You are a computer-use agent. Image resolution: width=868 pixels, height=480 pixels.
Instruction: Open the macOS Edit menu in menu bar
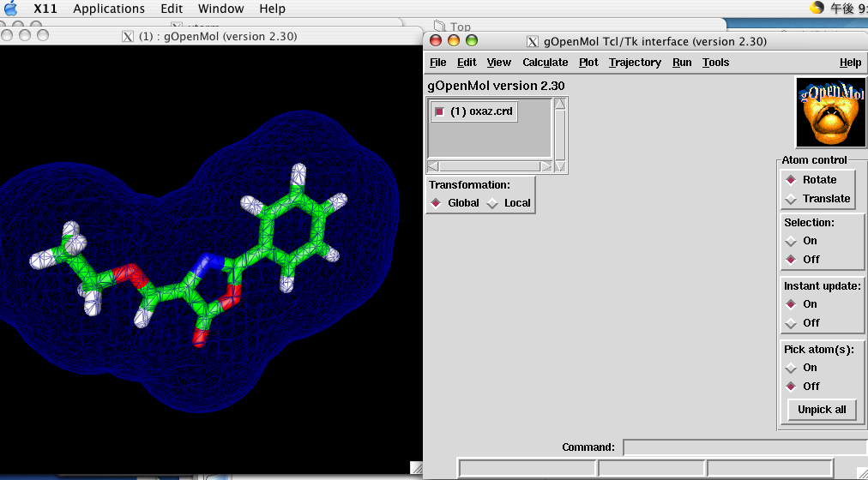point(172,9)
